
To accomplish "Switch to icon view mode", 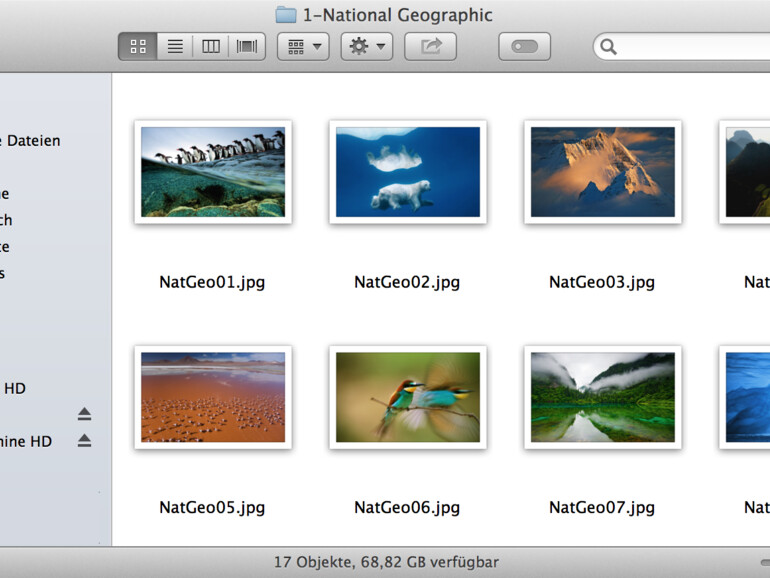I will click(138, 47).
